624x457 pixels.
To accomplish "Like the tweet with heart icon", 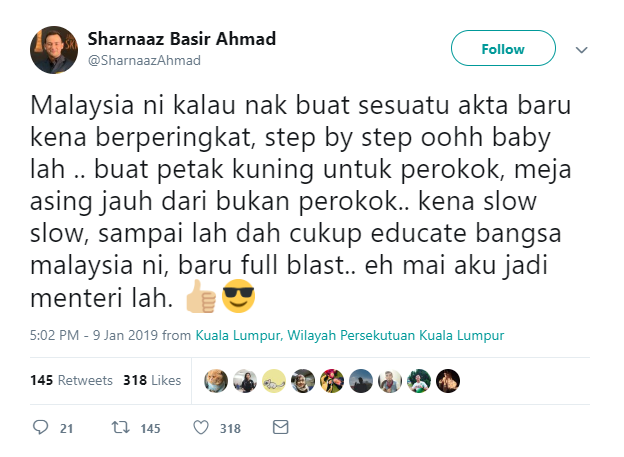I will pos(201,428).
